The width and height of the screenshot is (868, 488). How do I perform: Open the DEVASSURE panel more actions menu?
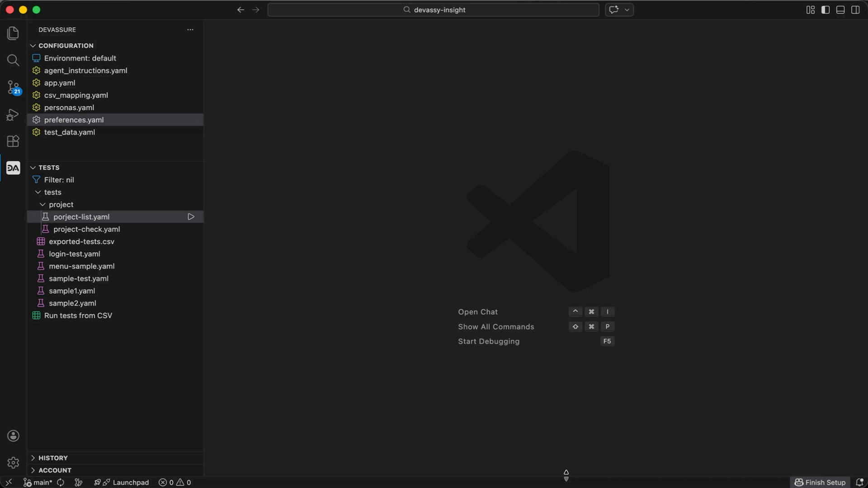190,30
